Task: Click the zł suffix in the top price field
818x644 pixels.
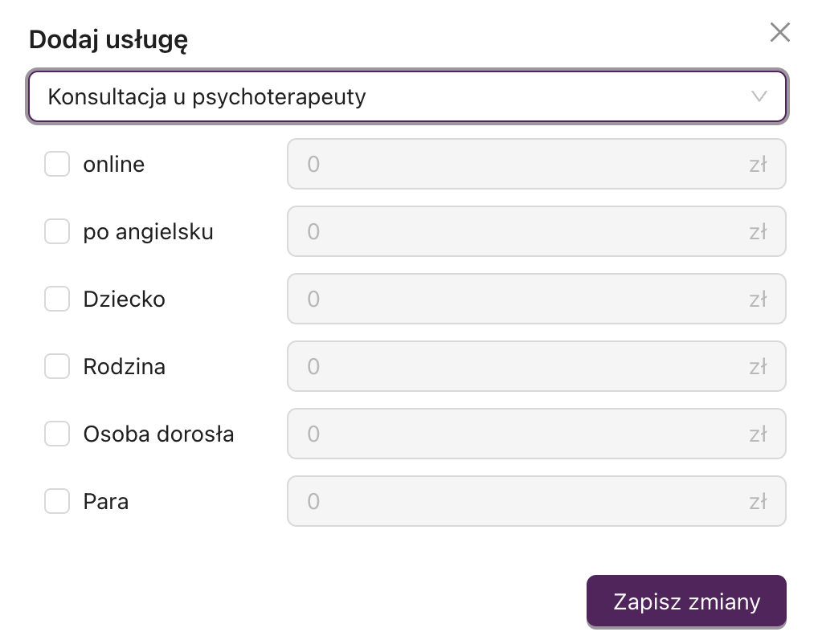Action: 756,164
